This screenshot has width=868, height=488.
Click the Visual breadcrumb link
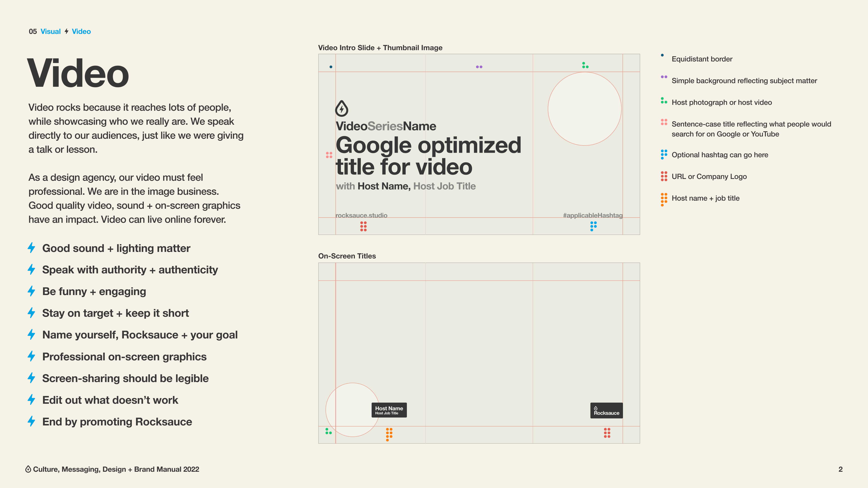51,31
